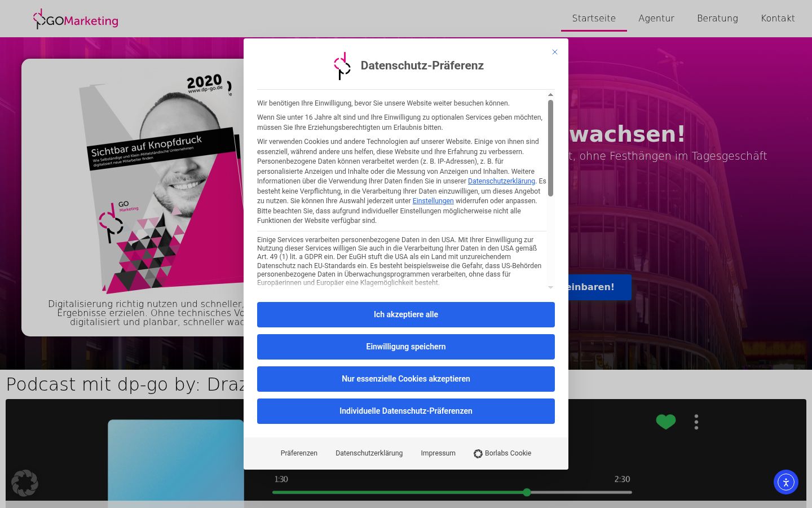This screenshot has width=812, height=508.
Task: Like the podcast with the green heart icon
Action: tap(666, 422)
